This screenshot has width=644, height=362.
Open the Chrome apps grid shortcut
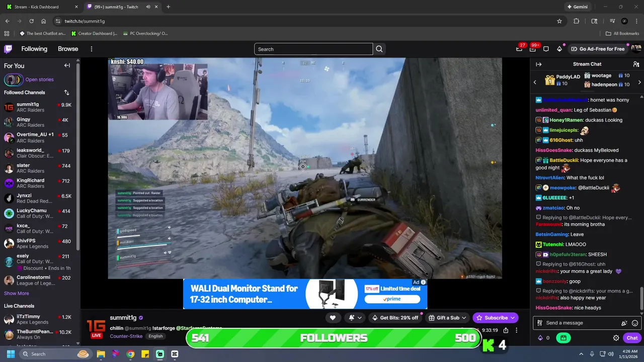(7, 34)
